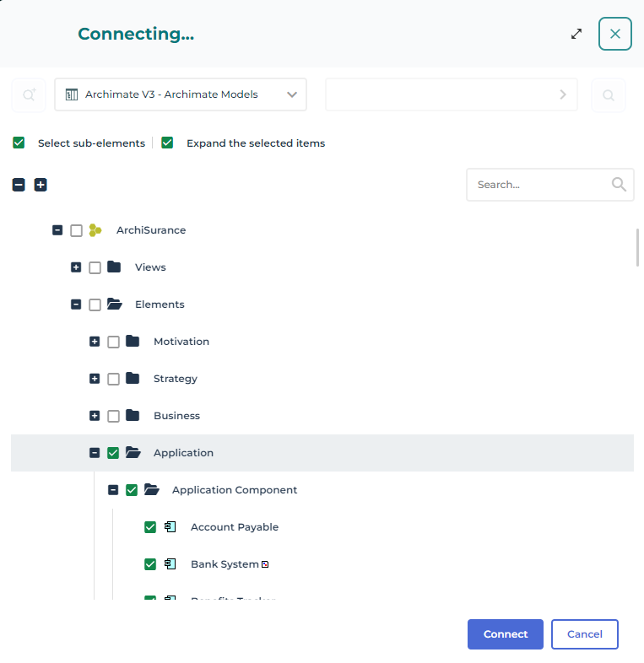Uncheck Select sub-elements checkbox

(x=19, y=143)
